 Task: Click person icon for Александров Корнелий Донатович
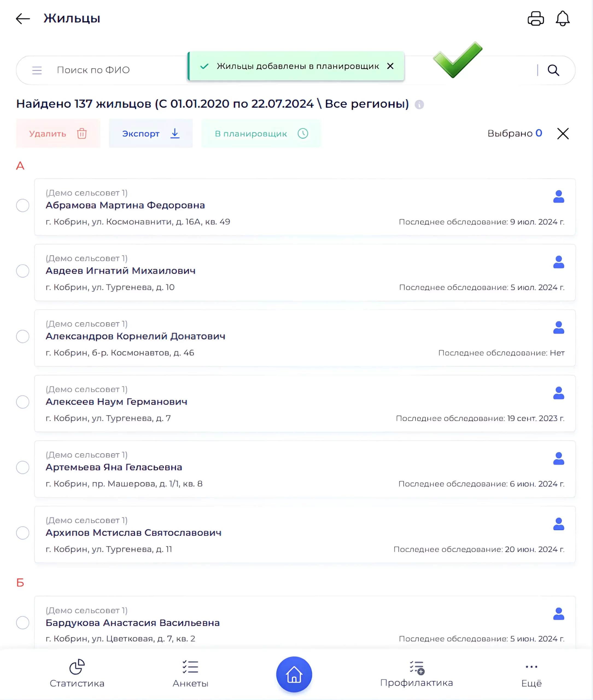point(558,328)
